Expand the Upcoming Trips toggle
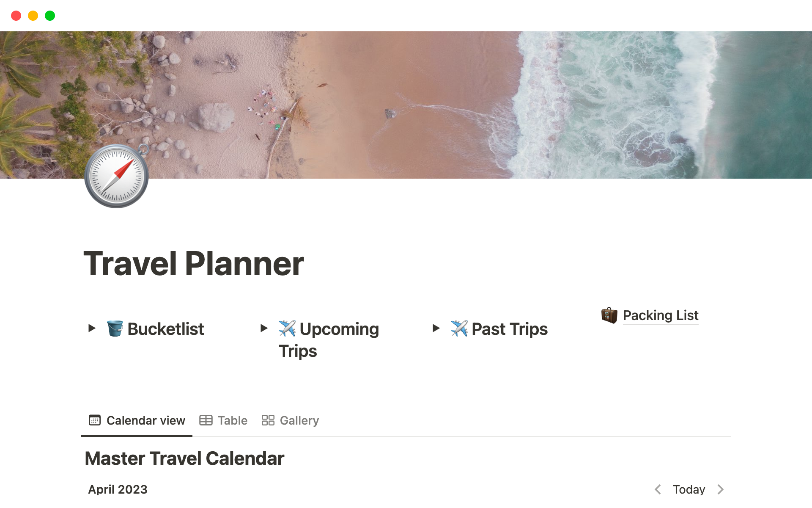The height and width of the screenshot is (508, 812). point(264,328)
